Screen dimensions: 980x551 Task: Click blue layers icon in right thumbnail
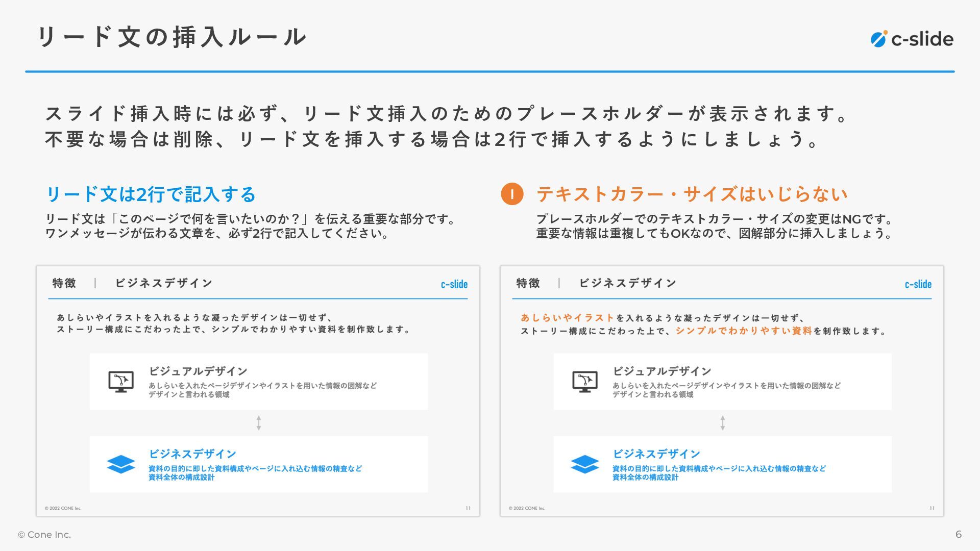pos(585,464)
